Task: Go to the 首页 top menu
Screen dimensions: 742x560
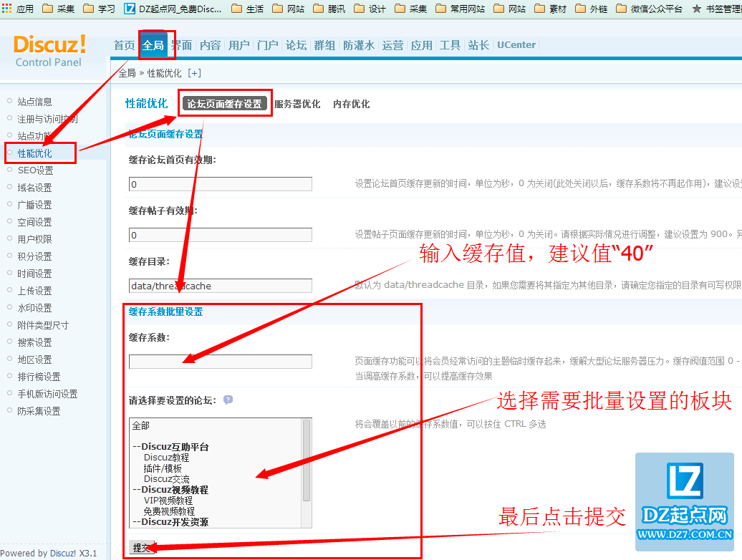Action: 125,45
